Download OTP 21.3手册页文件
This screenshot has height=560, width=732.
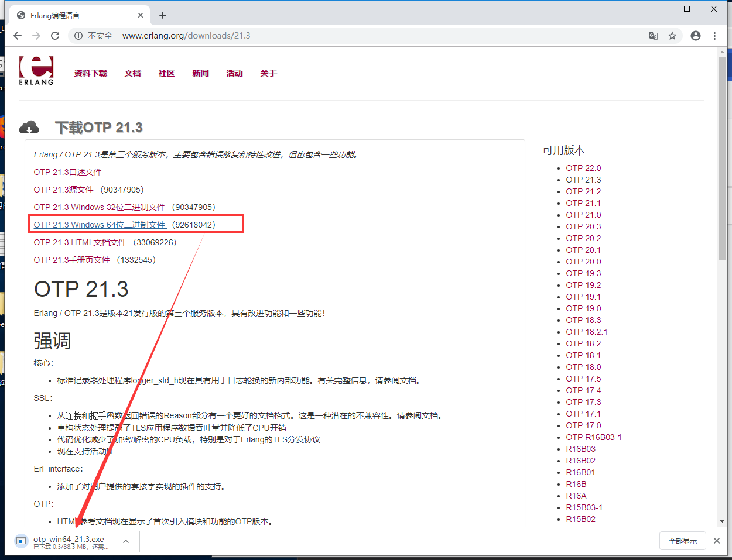tap(72, 260)
